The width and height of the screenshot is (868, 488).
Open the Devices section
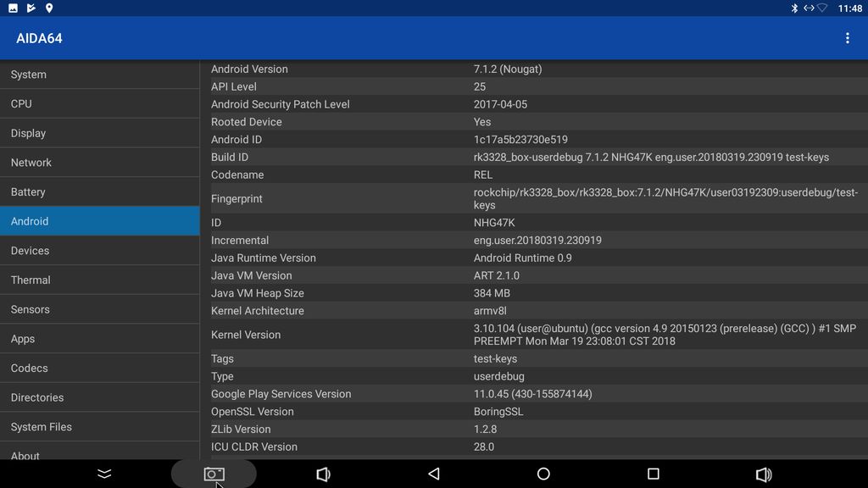(x=100, y=251)
